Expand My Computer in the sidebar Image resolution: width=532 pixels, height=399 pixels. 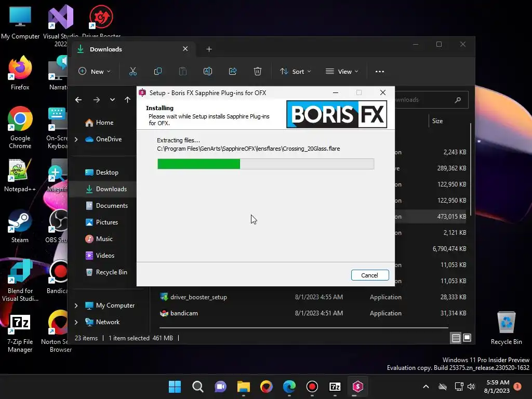pyautogui.click(x=76, y=305)
